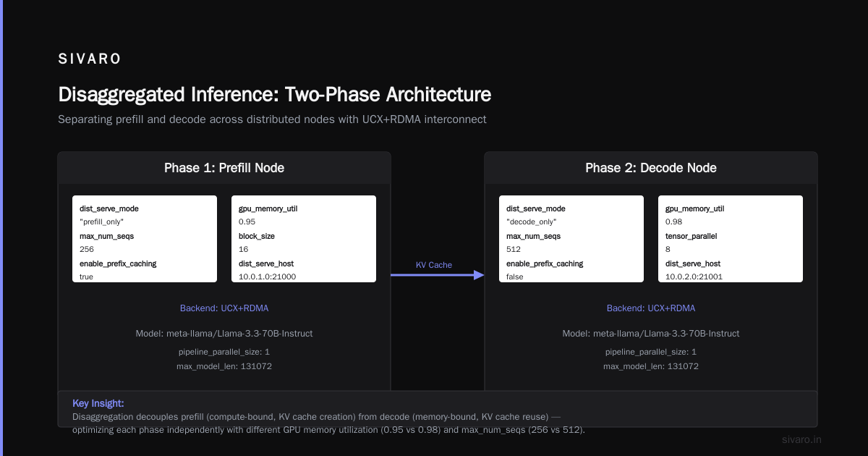The image size is (868, 456).
Task: Click max_num_seqs value 256
Action: coord(87,250)
